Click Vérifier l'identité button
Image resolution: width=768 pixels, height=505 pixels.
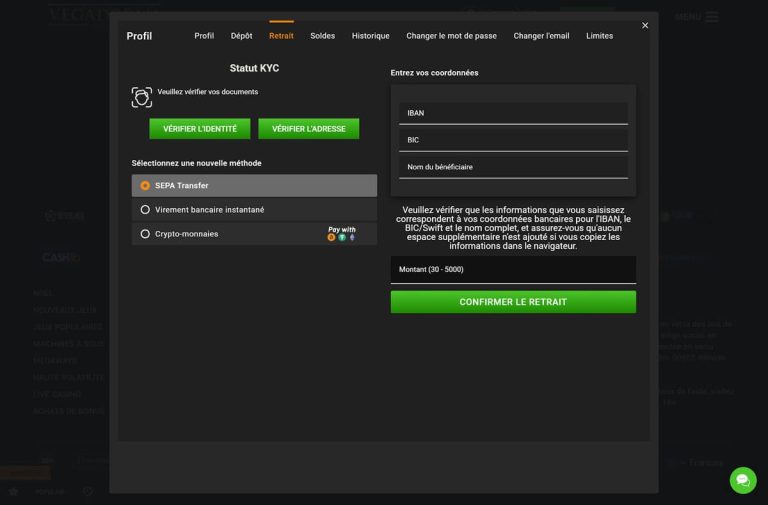200,128
